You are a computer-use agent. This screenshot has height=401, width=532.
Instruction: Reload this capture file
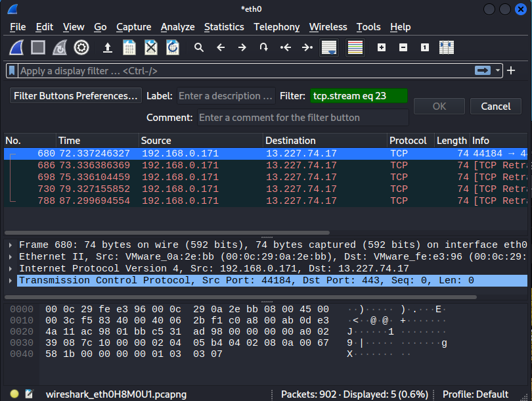point(173,47)
